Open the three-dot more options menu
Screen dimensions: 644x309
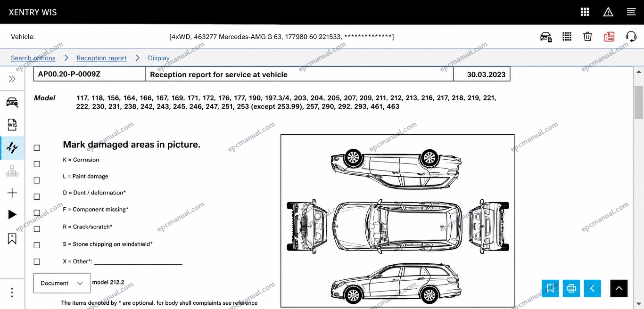[x=12, y=293]
